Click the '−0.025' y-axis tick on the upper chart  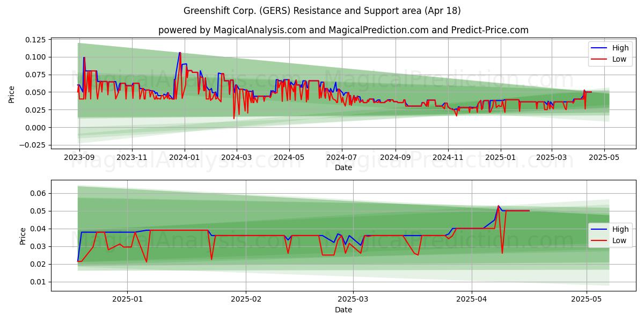(x=33, y=145)
